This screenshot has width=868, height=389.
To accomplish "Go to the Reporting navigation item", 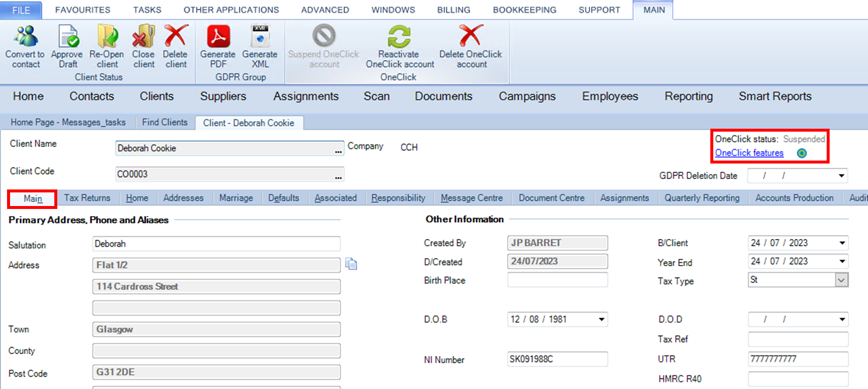I will coord(688,96).
